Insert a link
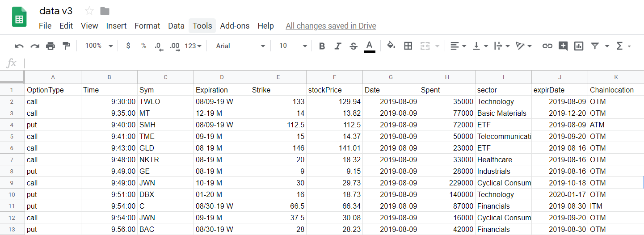Viewport: 644px width, 235px height. (x=547, y=46)
